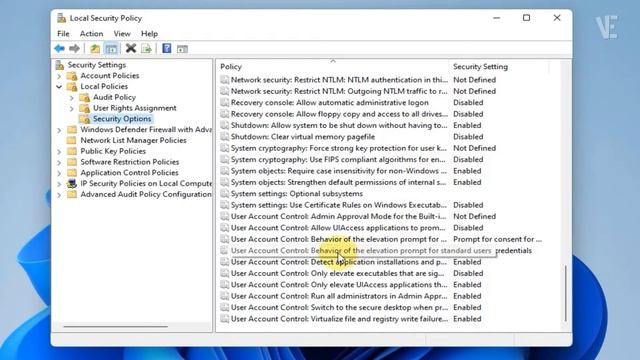Select 'System objects: Require case insensitivity' policy
Viewport: 640px width, 360px height.
point(339,171)
